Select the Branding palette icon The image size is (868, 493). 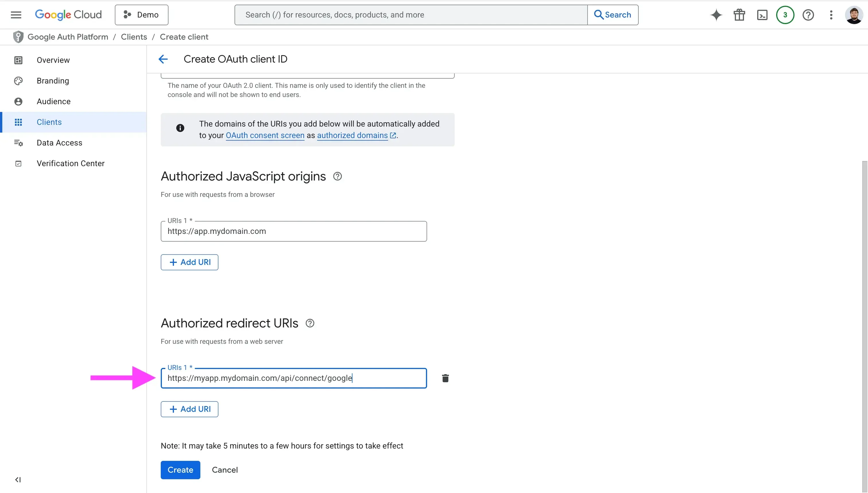[x=19, y=81]
